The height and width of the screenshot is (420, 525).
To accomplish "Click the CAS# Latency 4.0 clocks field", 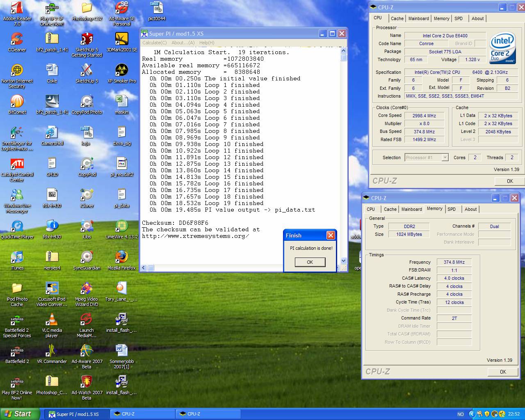I will tap(454, 278).
